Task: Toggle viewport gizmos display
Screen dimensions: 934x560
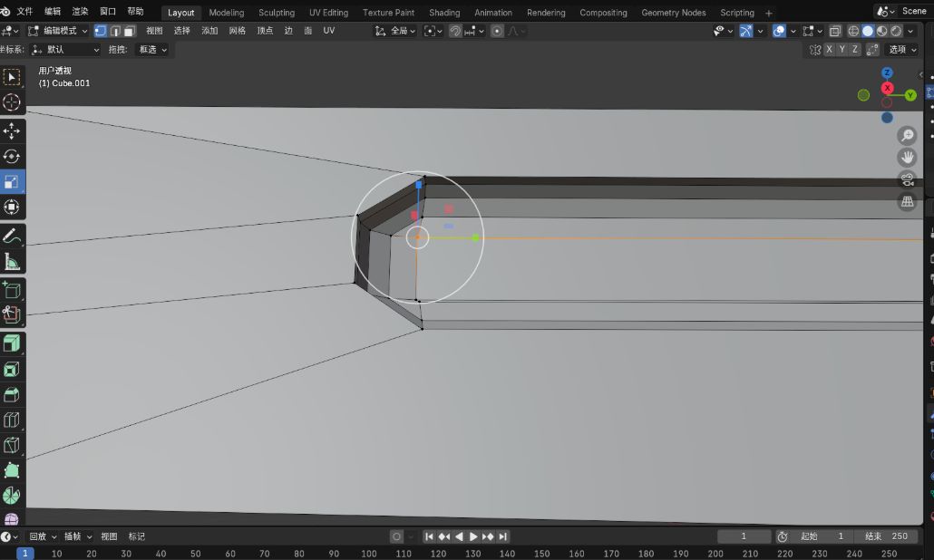Action: [x=745, y=31]
